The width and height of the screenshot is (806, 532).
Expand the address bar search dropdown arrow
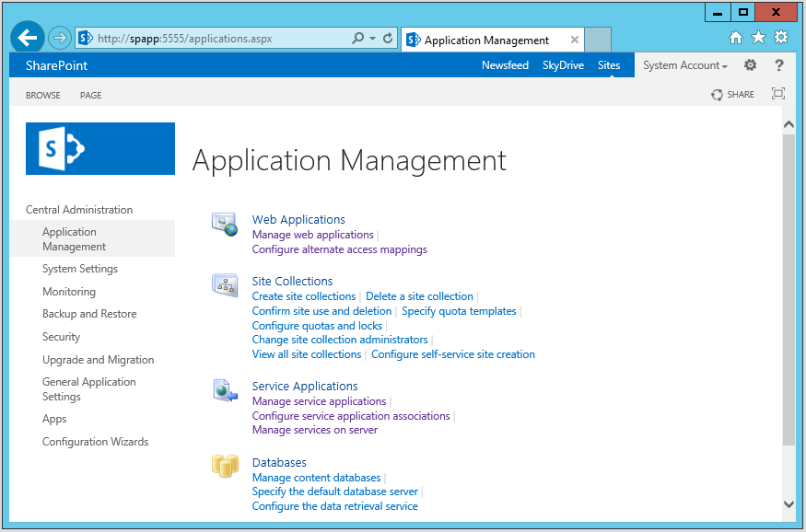[x=373, y=39]
